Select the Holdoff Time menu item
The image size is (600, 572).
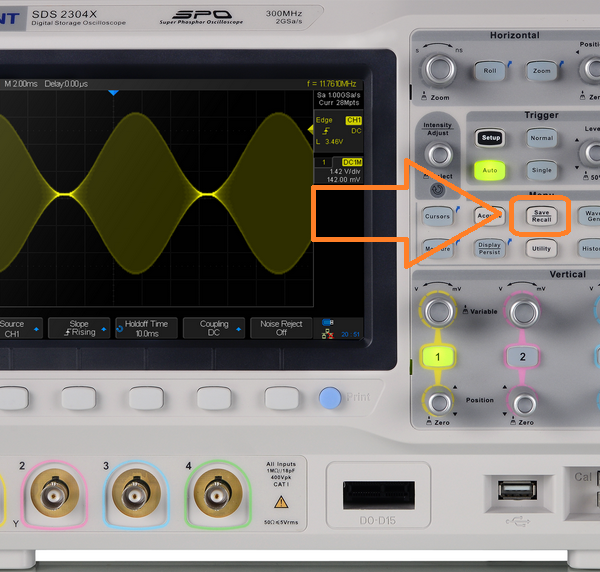[147, 328]
